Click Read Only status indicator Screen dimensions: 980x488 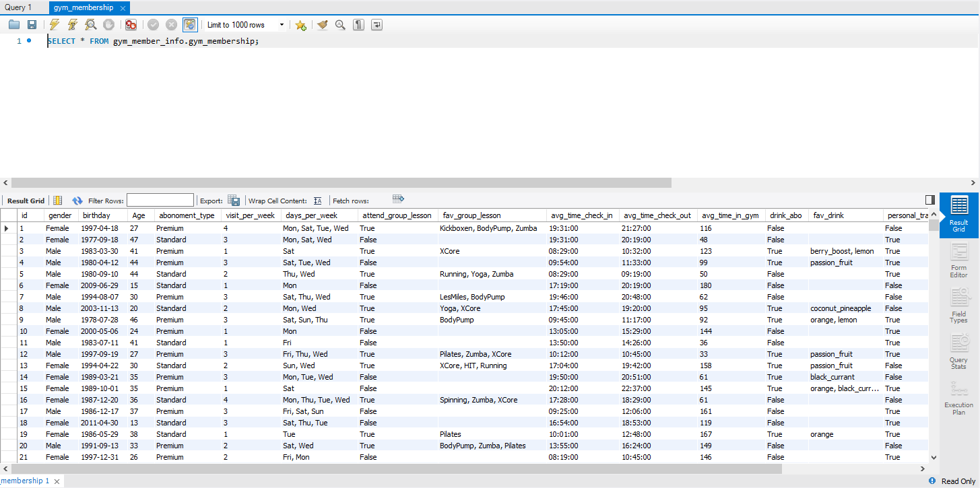tap(958, 481)
